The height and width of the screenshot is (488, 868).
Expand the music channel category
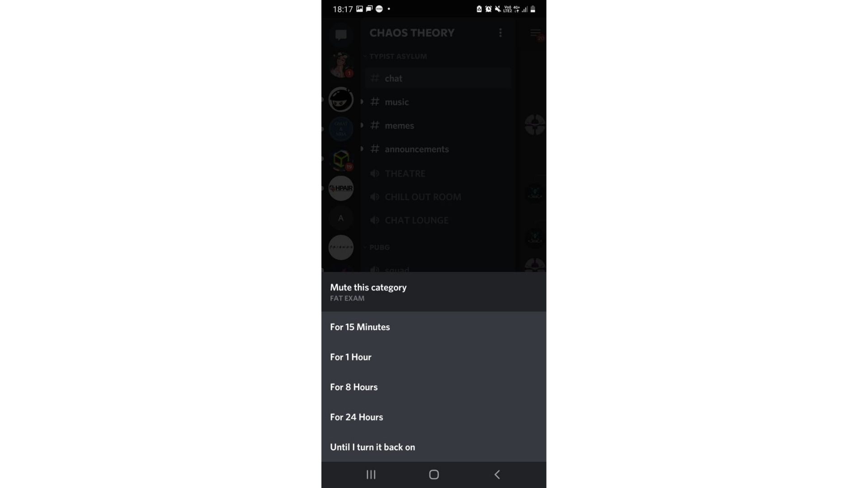click(362, 101)
